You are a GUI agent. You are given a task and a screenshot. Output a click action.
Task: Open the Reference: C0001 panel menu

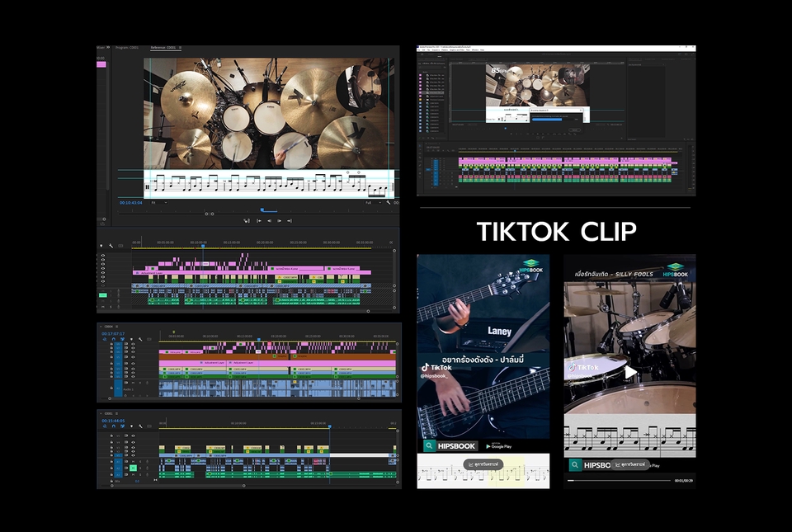(x=180, y=48)
